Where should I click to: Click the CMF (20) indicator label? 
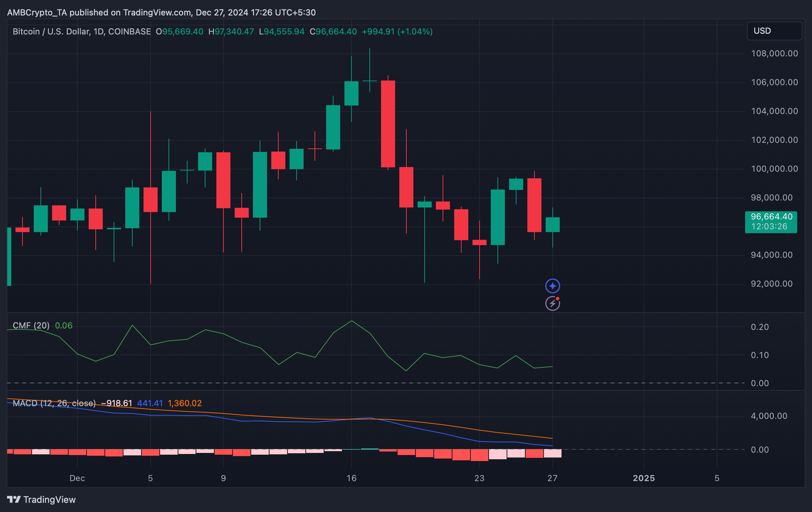pyautogui.click(x=31, y=326)
